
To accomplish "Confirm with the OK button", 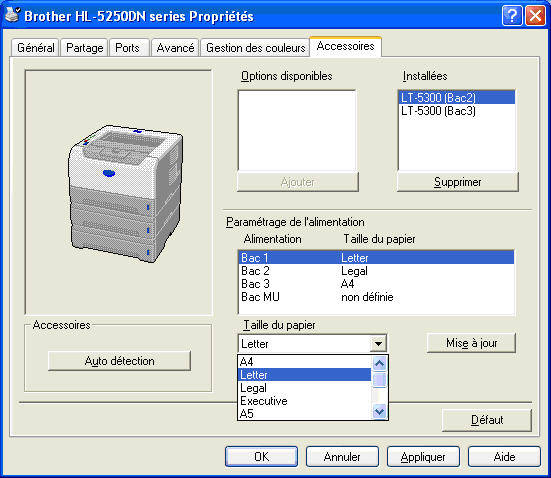I will (x=261, y=457).
